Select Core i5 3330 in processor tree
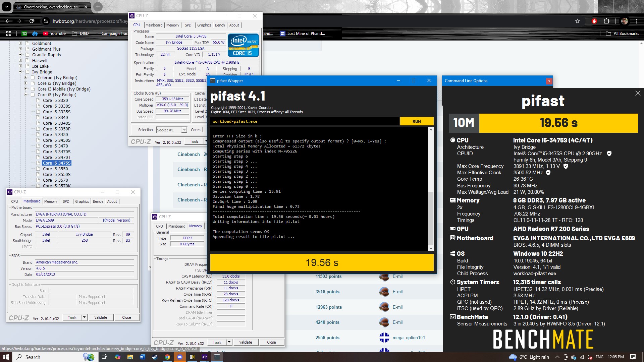Viewport: 644px width, 362px height. click(55, 100)
